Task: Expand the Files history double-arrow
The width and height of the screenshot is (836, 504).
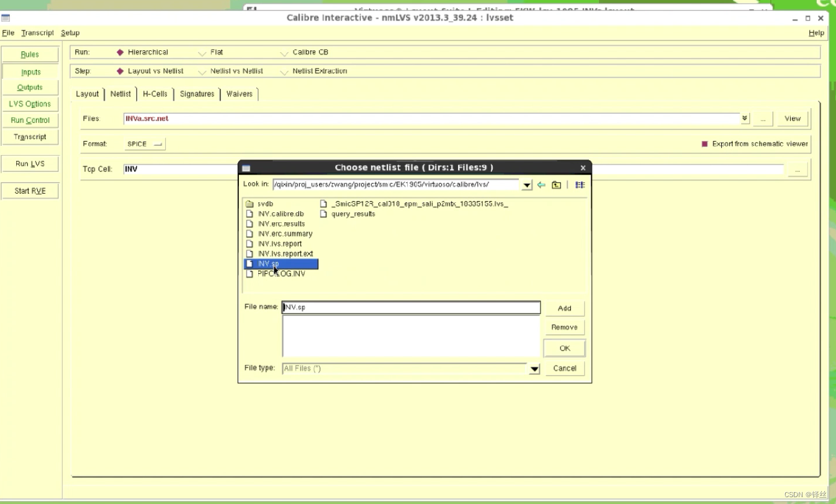Action: [x=745, y=118]
